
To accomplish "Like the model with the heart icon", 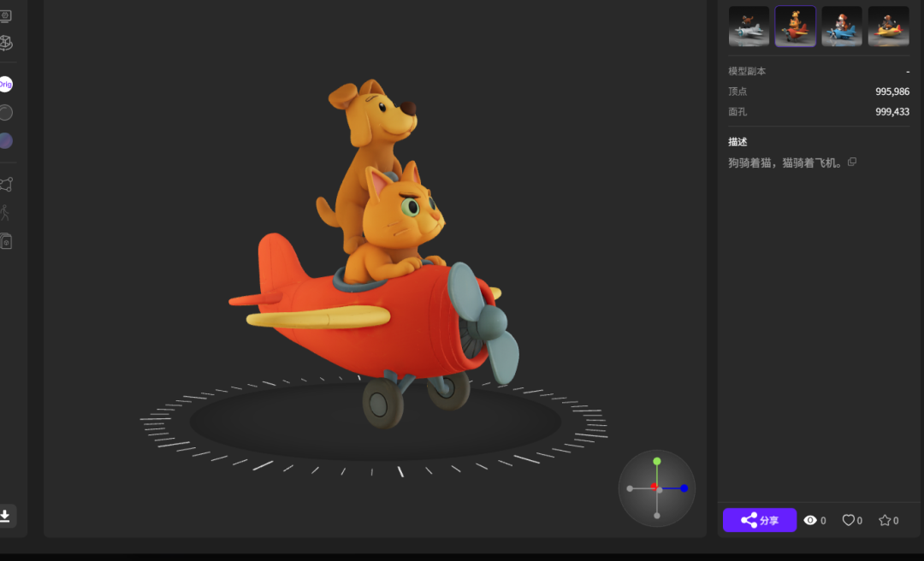I will point(848,520).
